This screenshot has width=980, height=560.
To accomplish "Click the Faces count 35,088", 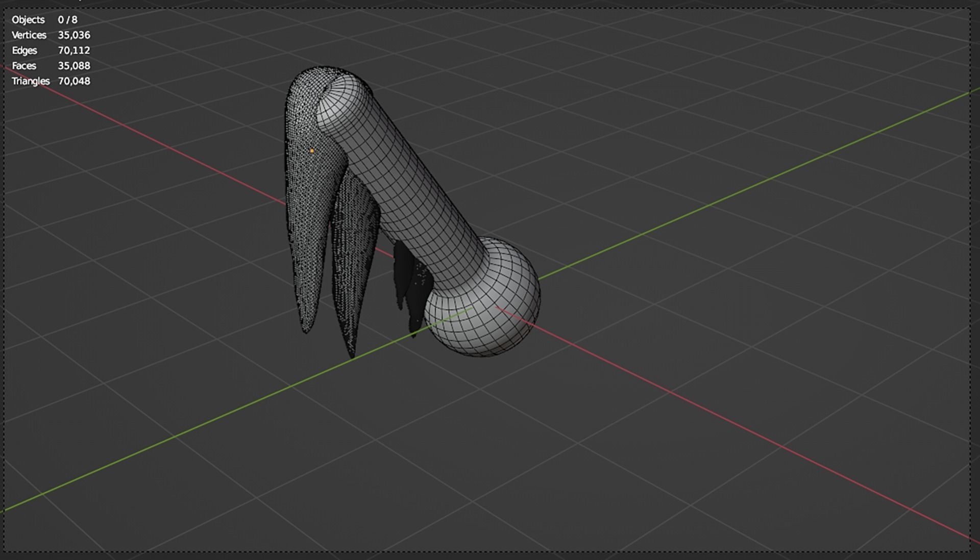I will pyautogui.click(x=74, y=66).
